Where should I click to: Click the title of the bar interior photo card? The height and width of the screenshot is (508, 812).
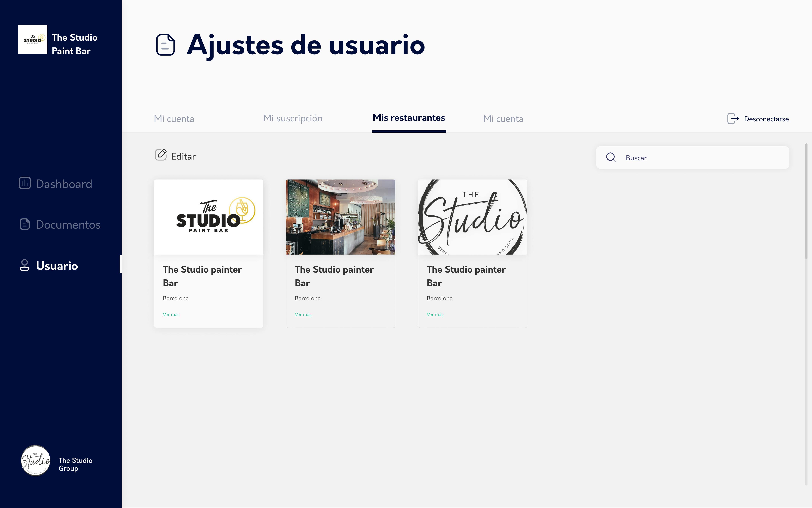pos(334,276)
